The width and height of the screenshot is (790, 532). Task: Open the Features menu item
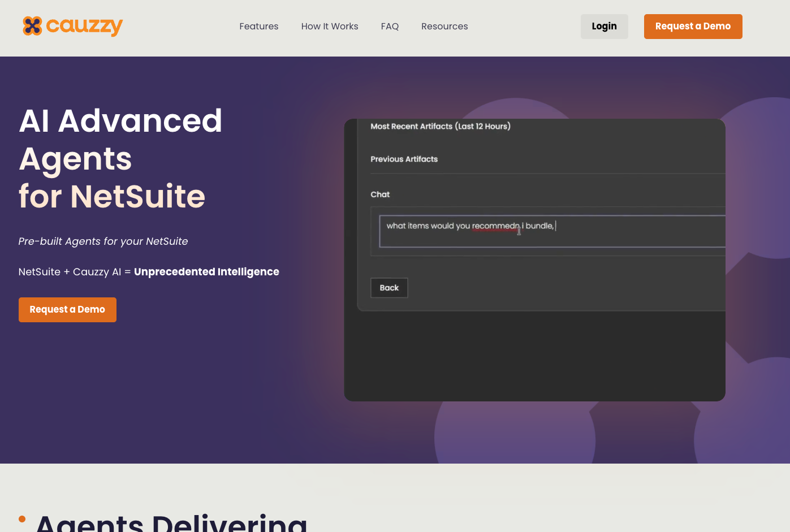[259, 27]
